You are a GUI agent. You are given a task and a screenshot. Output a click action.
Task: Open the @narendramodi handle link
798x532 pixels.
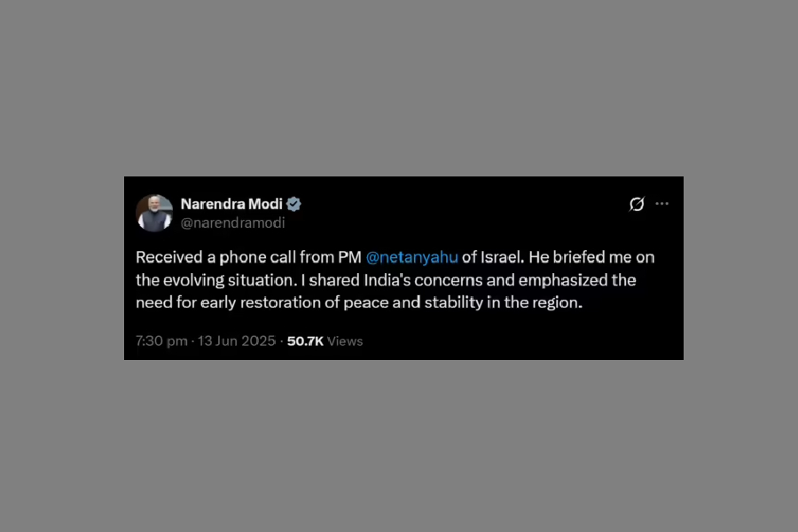(x=232, y=223)
